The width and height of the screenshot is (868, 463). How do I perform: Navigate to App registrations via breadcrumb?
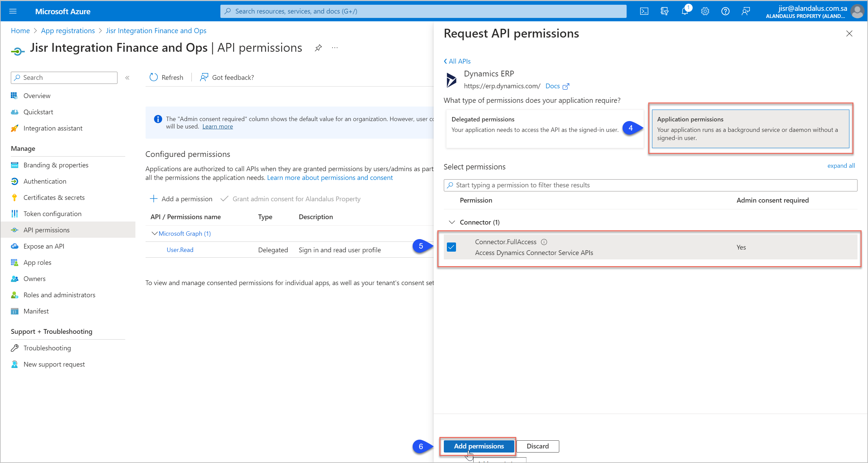tap(68, 30)
